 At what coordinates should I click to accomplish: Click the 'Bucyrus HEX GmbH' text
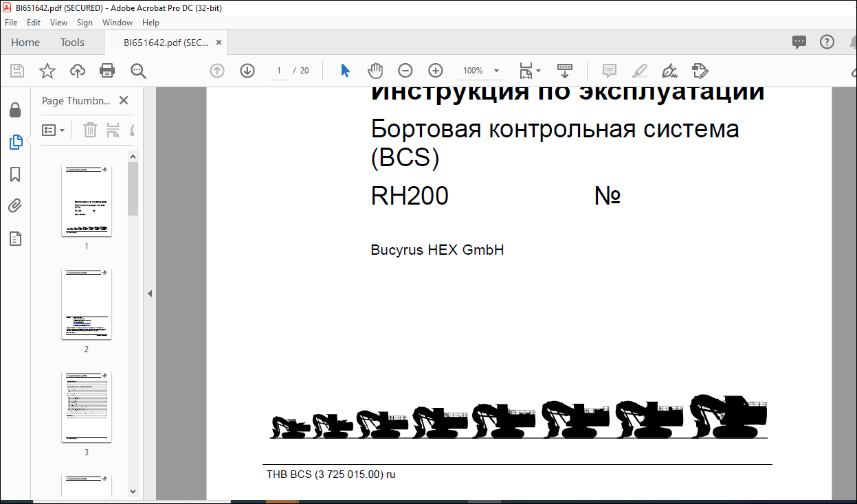tap(438, 250)
